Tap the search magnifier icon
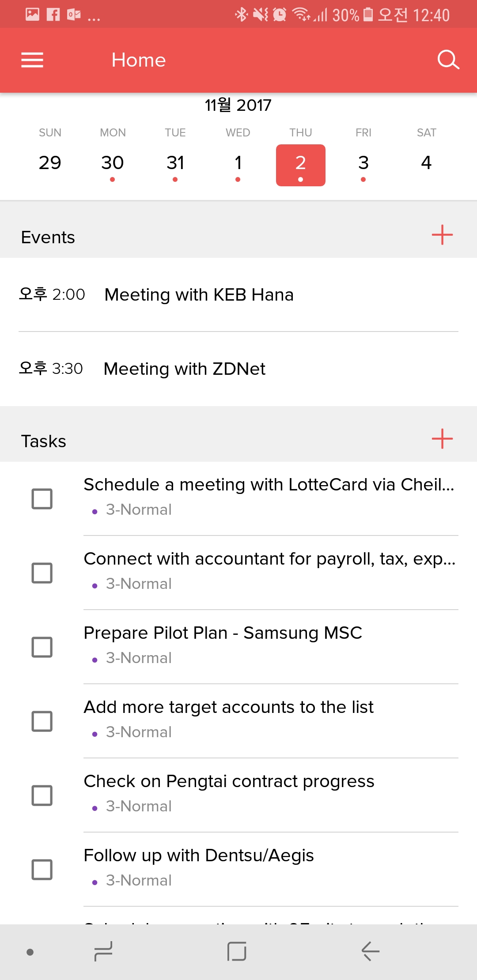Image resolution: width=477 pixels, height=980 pixels. [x=448, y=60]
